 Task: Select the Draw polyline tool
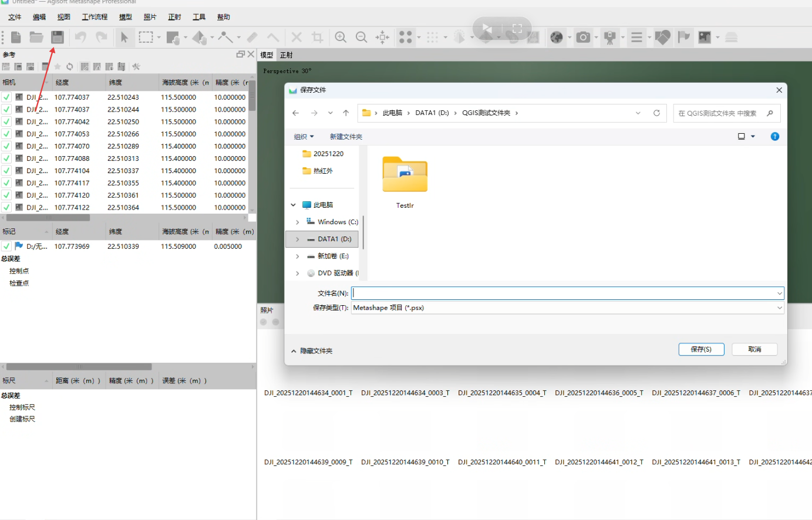click(225, 38)
